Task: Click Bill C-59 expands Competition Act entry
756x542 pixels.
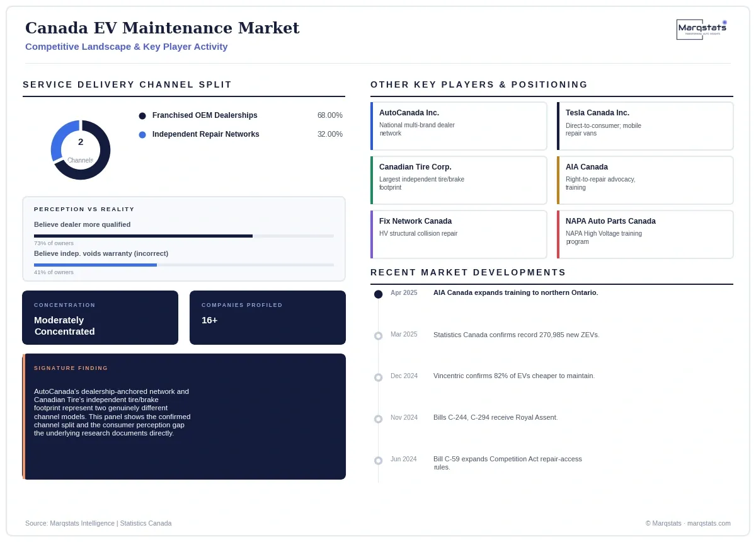Action: 508,463
